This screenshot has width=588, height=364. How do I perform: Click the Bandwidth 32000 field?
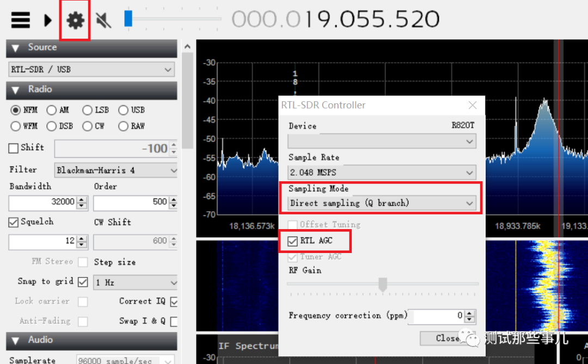[x=42, y=202]
